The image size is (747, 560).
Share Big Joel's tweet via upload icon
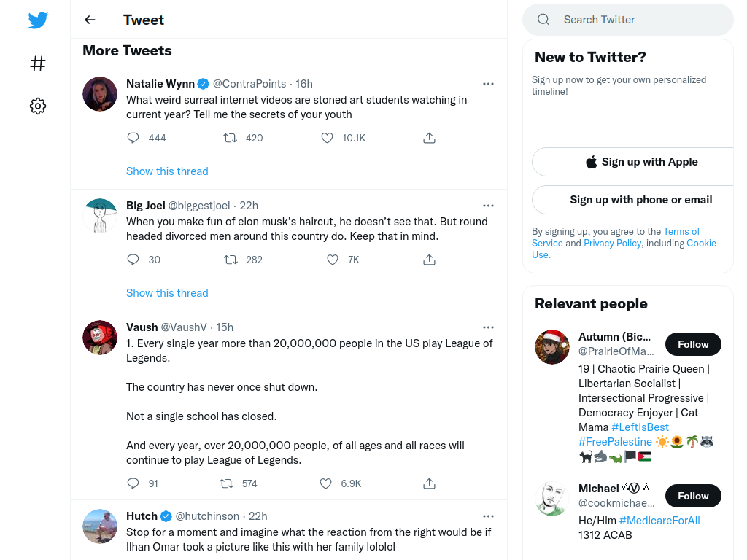pos(429,260)
